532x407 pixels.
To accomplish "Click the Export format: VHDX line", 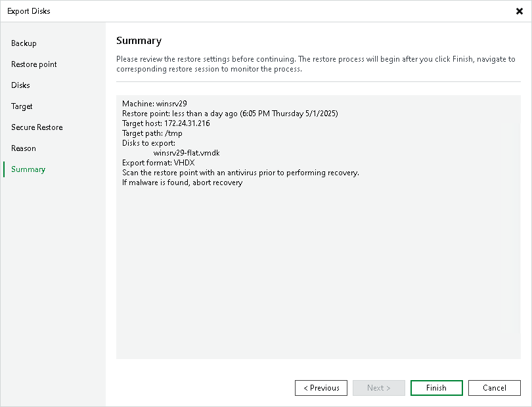I will pos(158,163).
